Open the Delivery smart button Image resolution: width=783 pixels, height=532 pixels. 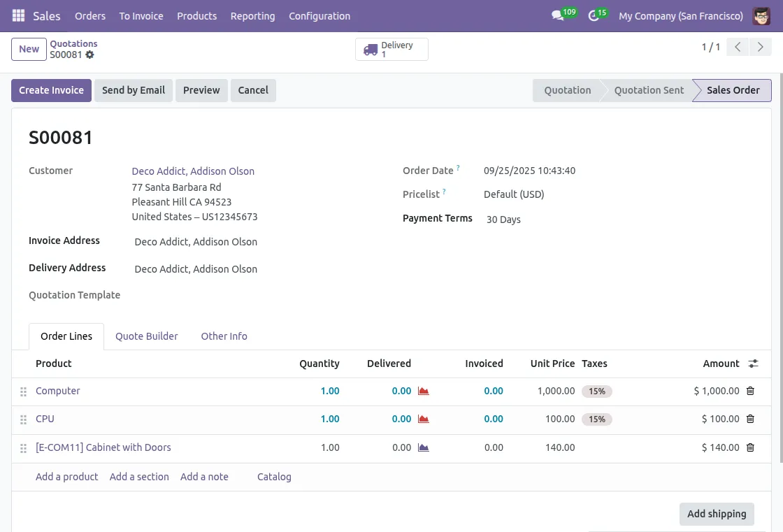coord(391,50)
